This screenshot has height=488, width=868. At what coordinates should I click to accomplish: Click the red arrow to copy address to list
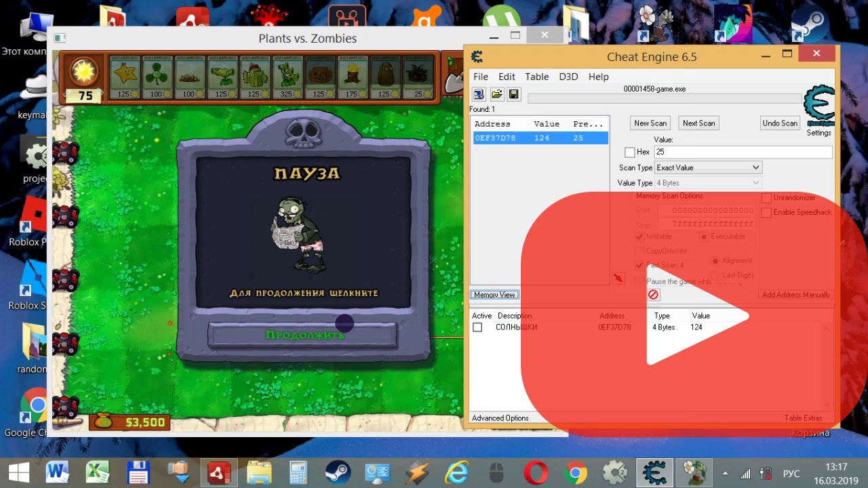coord(618,278)
